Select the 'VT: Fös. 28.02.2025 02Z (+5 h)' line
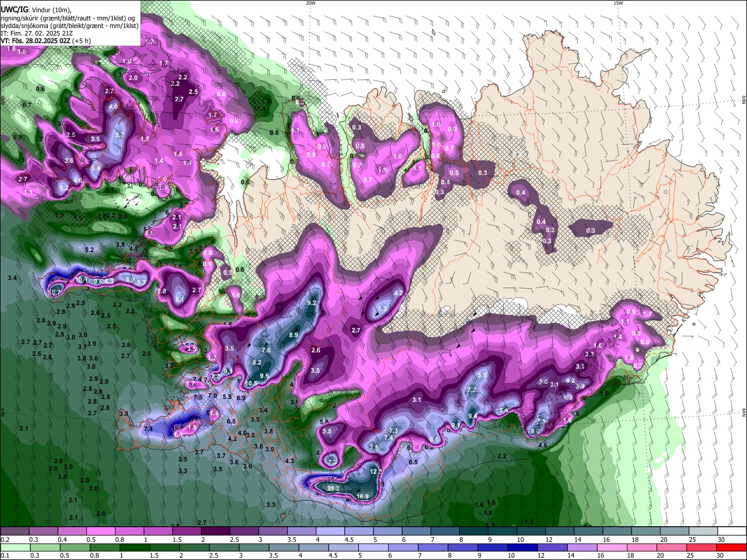This screenshot has height=560, width=747. 46,41
